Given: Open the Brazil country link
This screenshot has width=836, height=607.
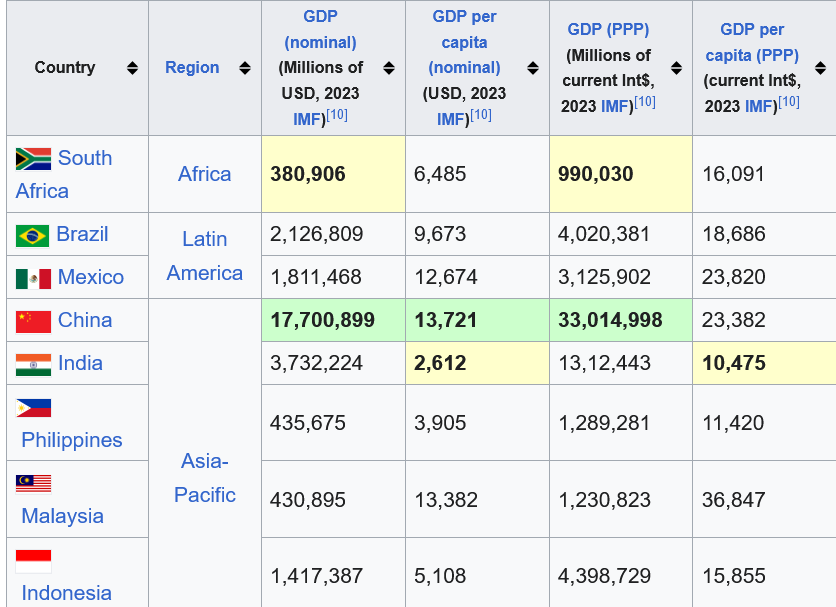Looking at the screenshot, I should coord(82,234).
